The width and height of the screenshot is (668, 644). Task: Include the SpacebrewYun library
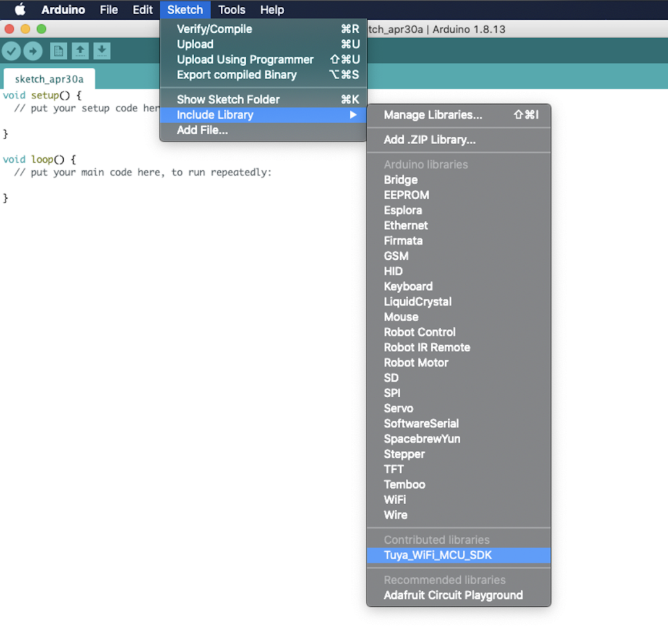(459, 439)
